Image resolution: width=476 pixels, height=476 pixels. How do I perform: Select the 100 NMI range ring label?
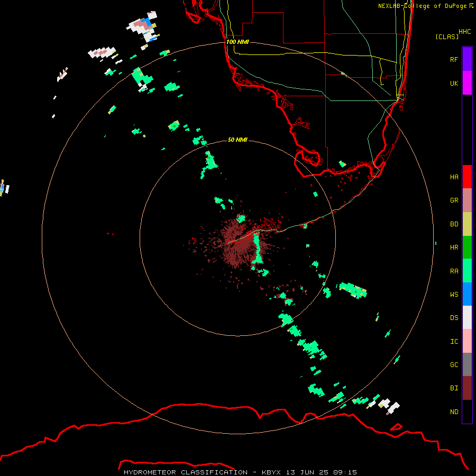pyautogui.click(x=237, y=42)
